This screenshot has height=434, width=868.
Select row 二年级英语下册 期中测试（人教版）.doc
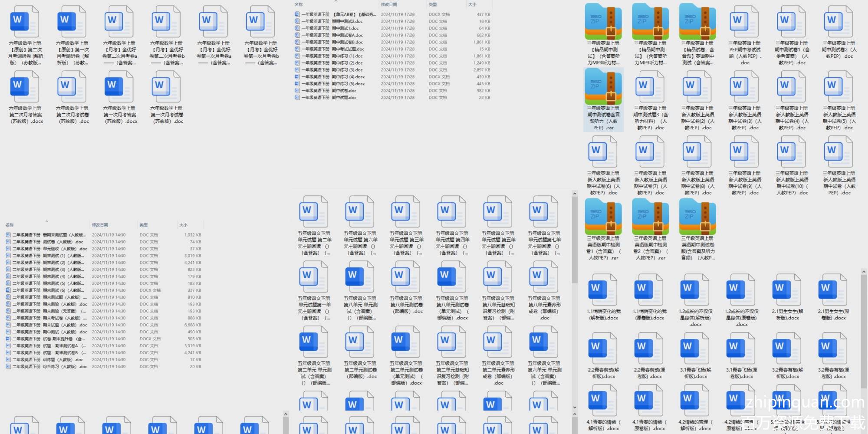104,332
